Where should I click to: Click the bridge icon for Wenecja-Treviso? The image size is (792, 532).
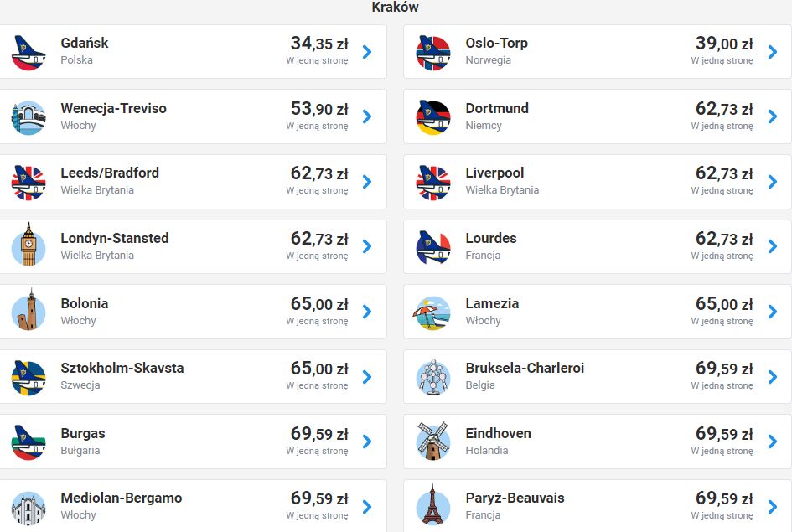[x=28, y=116]
